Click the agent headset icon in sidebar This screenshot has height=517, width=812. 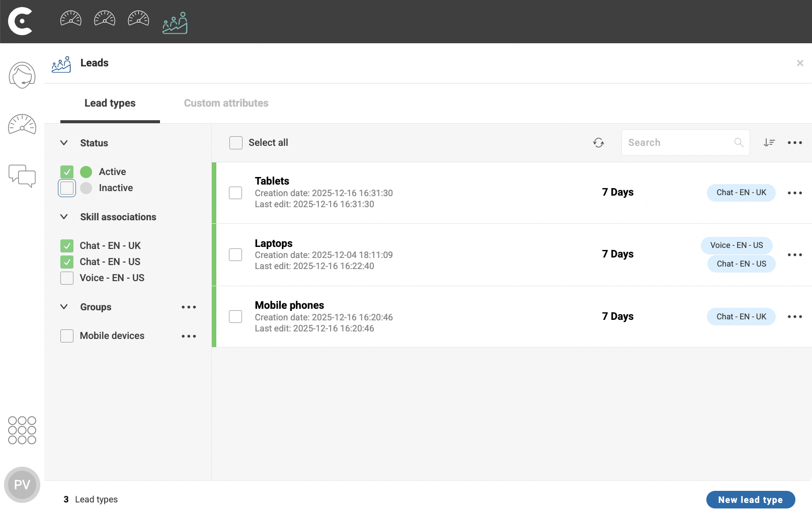pos(22,75)
